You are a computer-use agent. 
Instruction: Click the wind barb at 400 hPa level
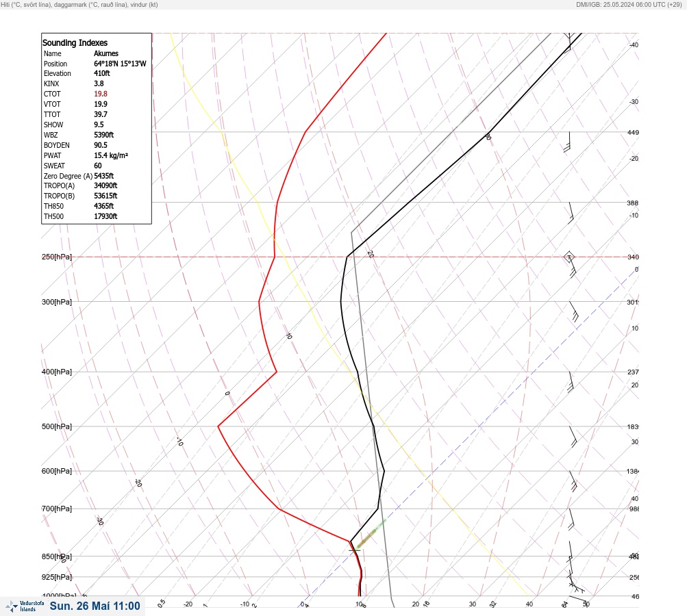pos(571,382)
